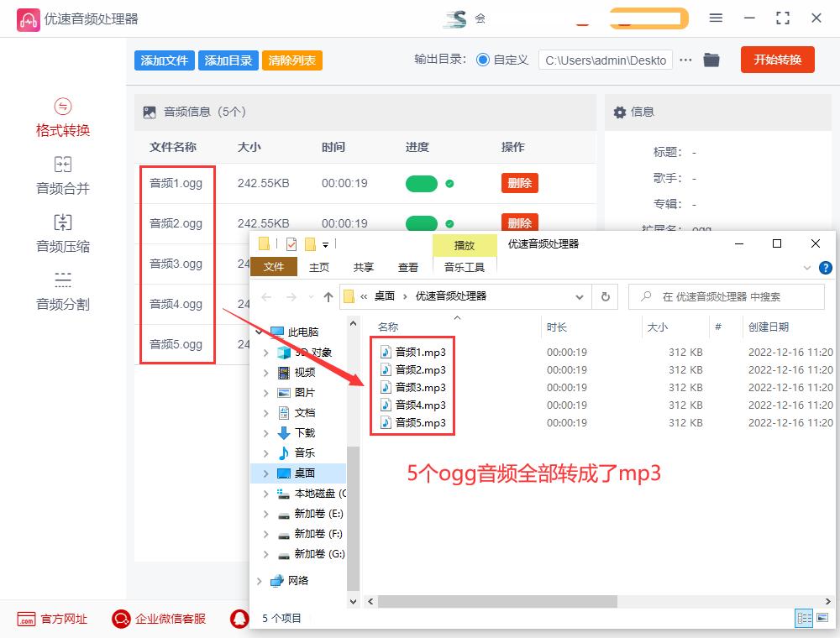Screen dimensions: 840x638
Task: Open the Explorer address bar dropdown
Action: (x=579, y=296)
